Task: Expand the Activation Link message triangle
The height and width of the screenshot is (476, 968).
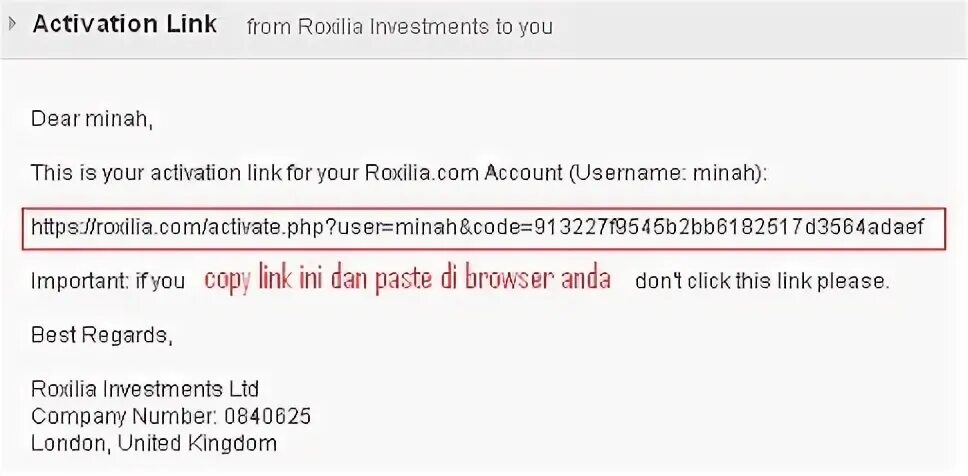Action: 12,25
